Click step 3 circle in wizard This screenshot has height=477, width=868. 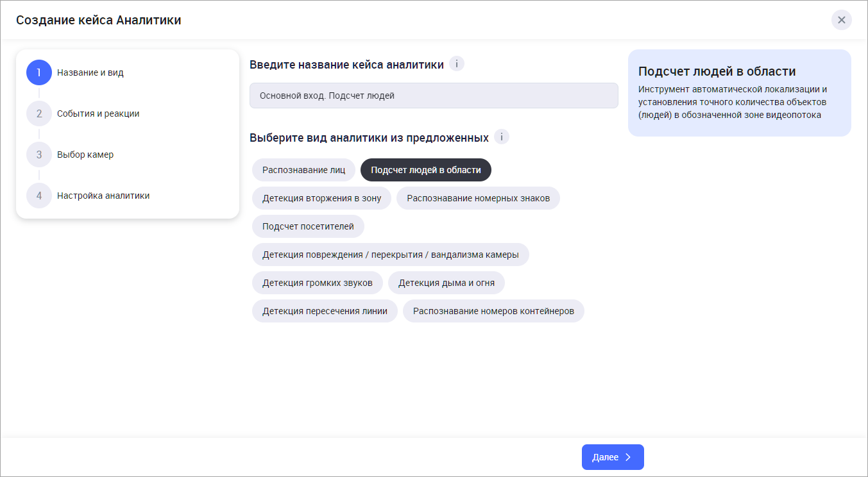39,155
